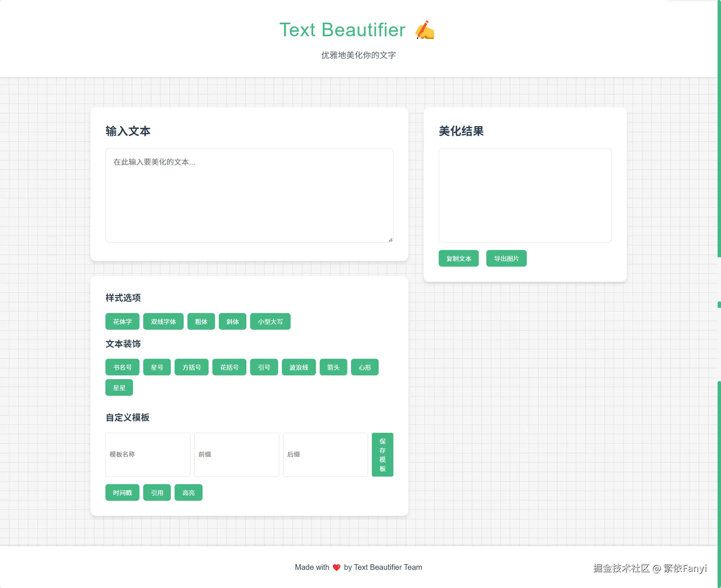Click the beautified result output box

click(x=525, y=195)
